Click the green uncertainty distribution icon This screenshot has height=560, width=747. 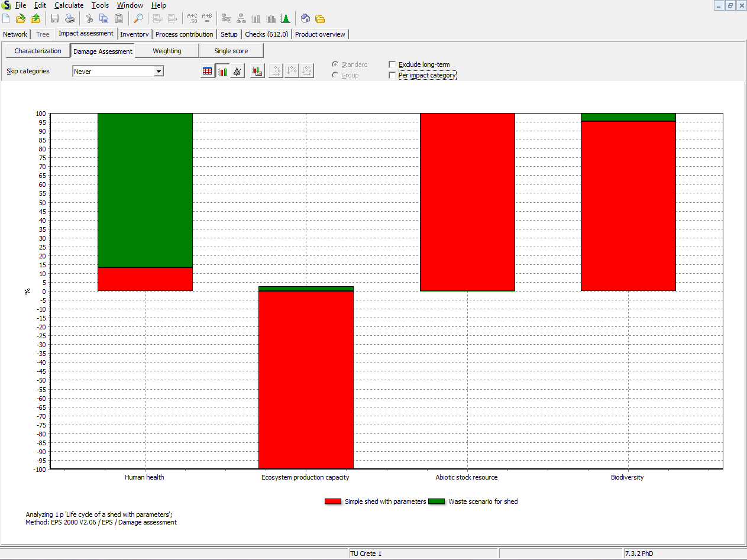coord(285,18)
